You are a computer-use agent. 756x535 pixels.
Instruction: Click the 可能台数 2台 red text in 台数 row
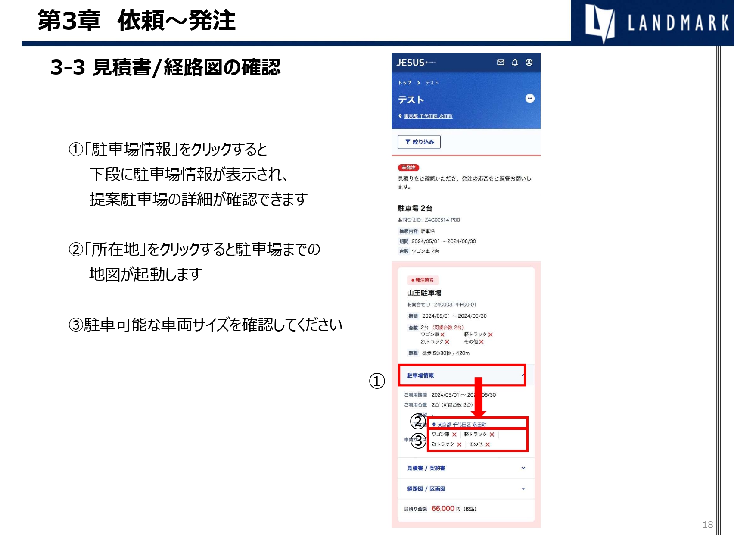448,328
